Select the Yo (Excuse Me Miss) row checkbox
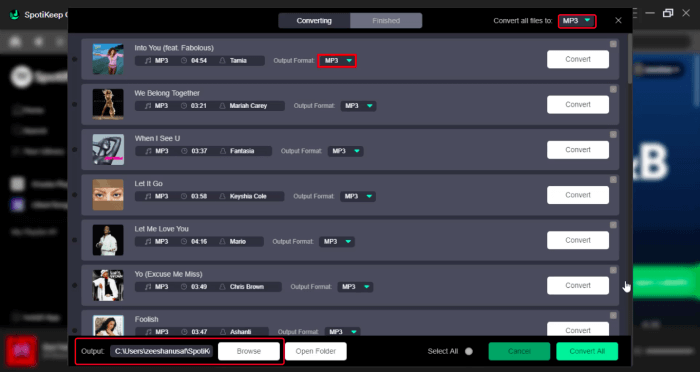Image resolution: width=700 pixels, height=372 pixels. click(x=75, y=285)
